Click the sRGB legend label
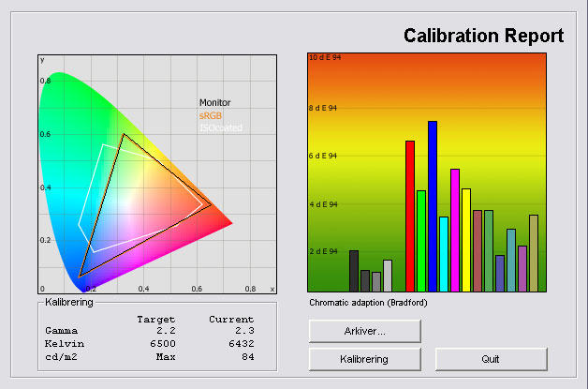The width and height of the screenshot is (588, 389). tap(211, 115)
